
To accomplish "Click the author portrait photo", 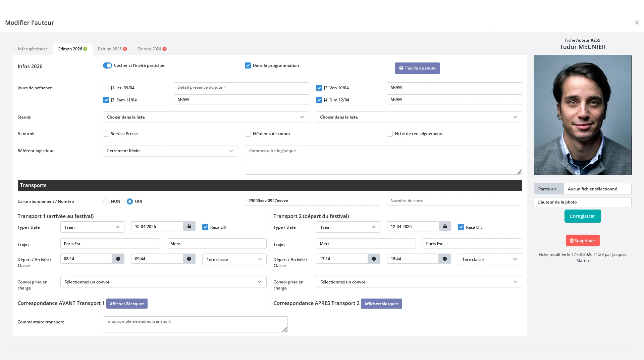I will coord(582,115).
